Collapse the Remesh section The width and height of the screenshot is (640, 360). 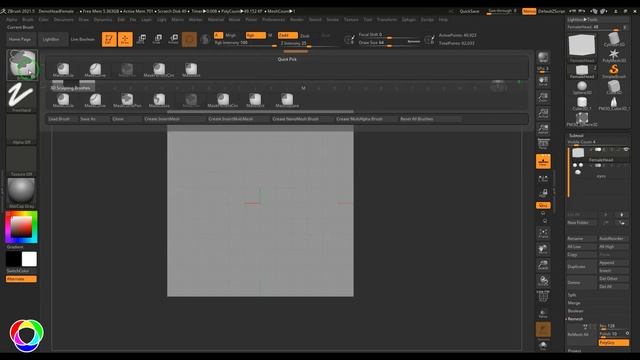[x=576, y=319]
